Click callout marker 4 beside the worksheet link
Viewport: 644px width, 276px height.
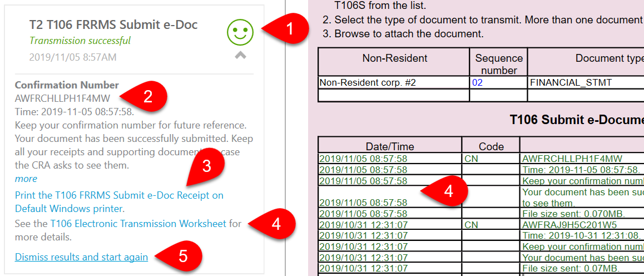(x=275, y=224)
